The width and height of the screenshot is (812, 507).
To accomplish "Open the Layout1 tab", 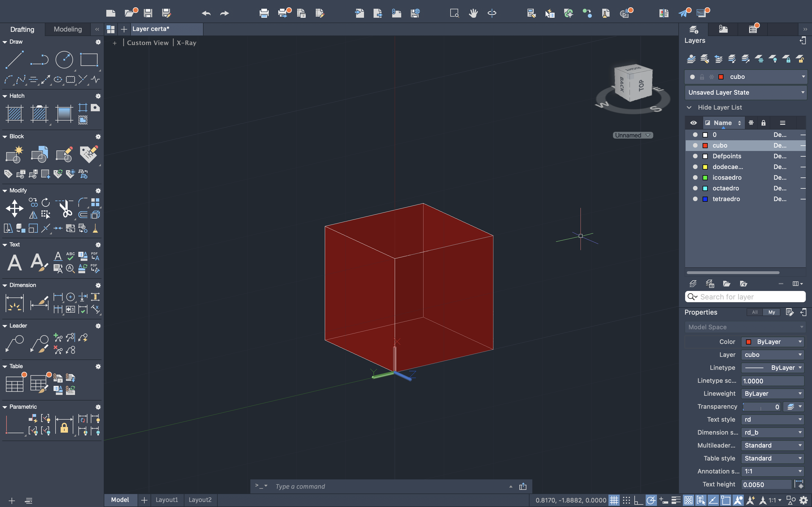I will (166, 500).
